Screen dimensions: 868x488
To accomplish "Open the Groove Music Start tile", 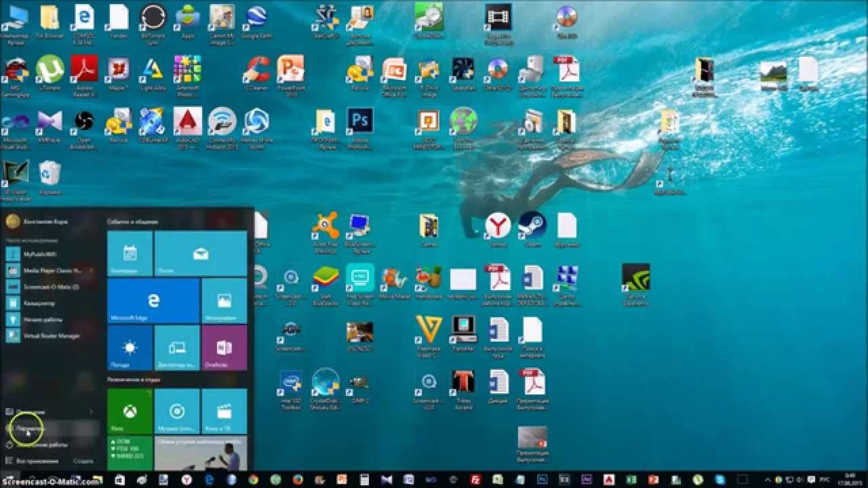I will pyautogui.click(x=177, y=411).
